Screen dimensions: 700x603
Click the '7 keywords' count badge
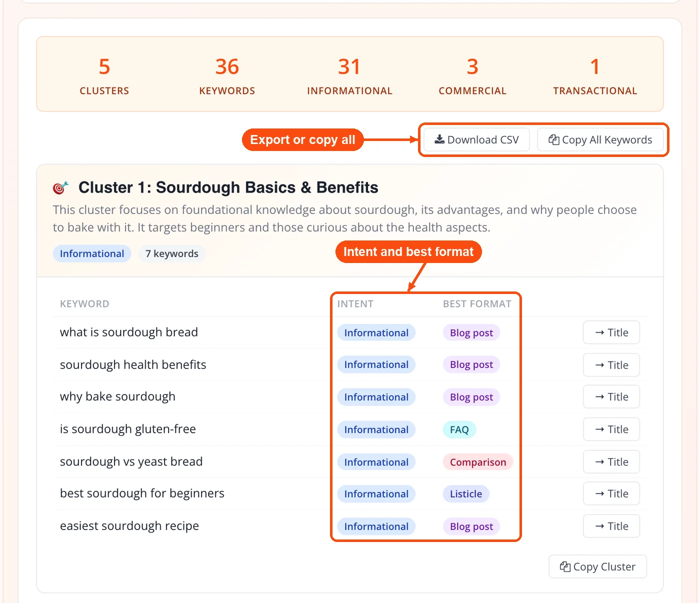coord(172,253)
